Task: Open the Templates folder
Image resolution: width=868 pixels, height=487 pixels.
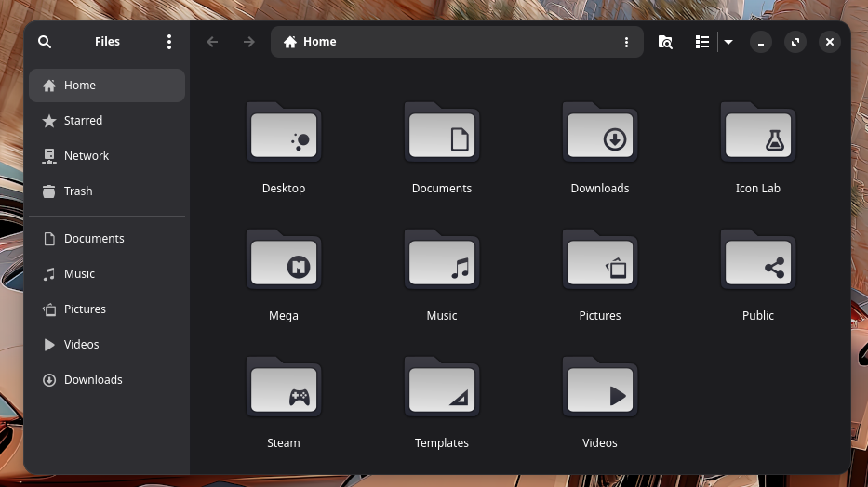Action: [x=442, y=393]
